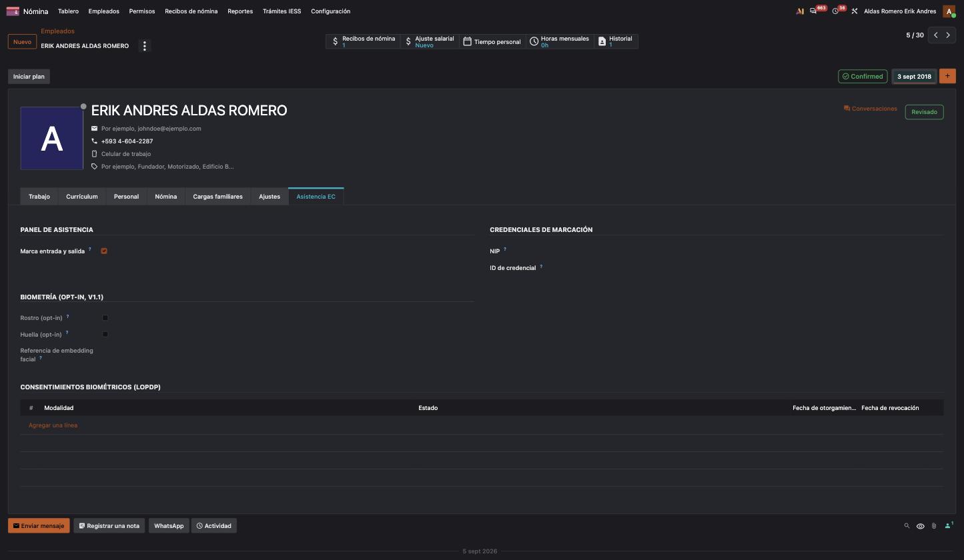
Task: Open the Recibos de nómina menu
Action: (191, 11)
